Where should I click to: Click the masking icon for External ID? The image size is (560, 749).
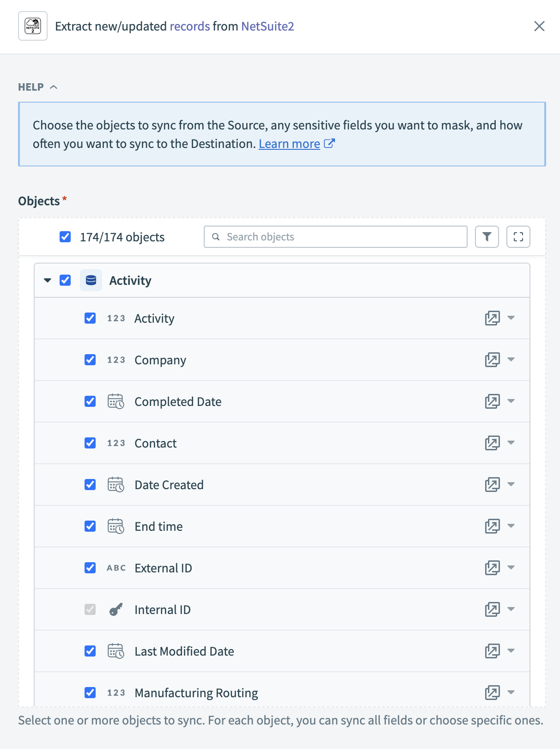tap(492, 568)
